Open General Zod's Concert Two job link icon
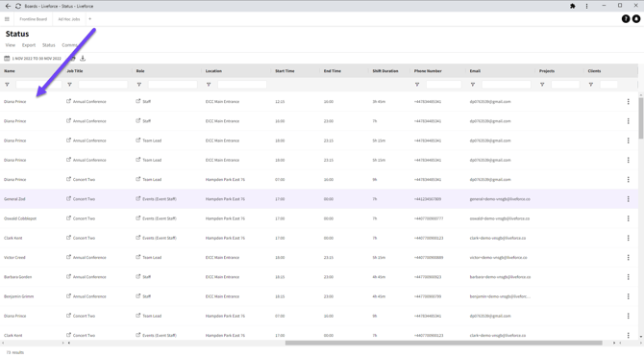Image resolution: width=644 pixels, height=358 pixels. click(x=68, y=198)
